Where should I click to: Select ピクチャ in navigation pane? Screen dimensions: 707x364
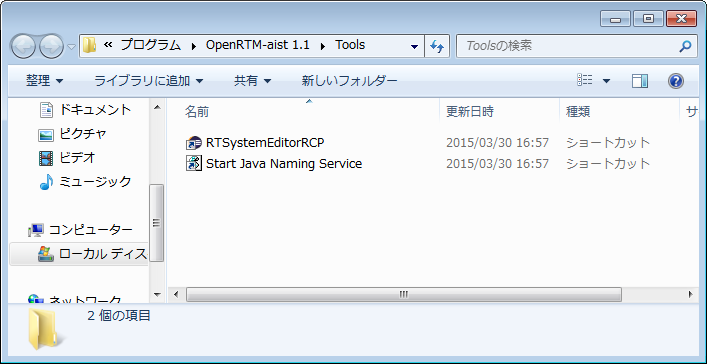83,134
